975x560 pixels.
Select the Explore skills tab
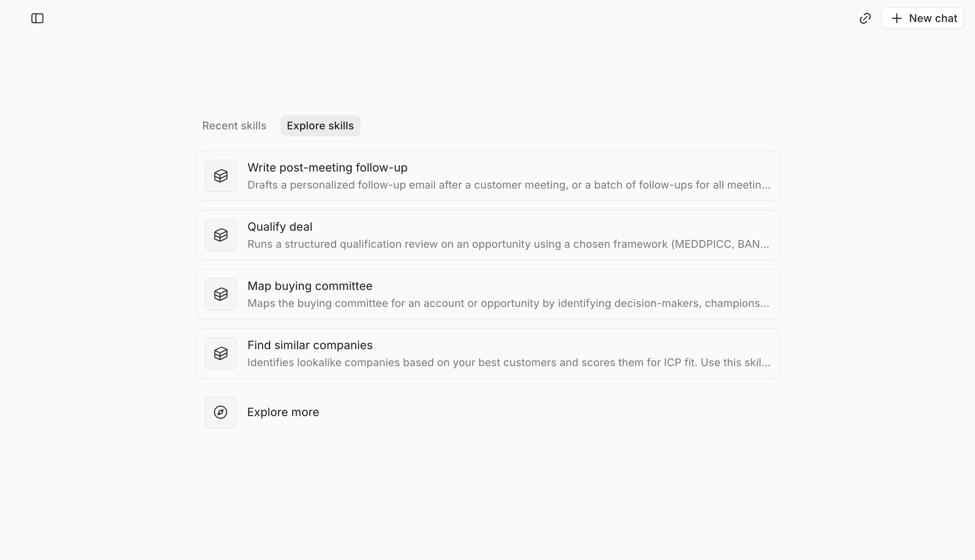[320, 126]
